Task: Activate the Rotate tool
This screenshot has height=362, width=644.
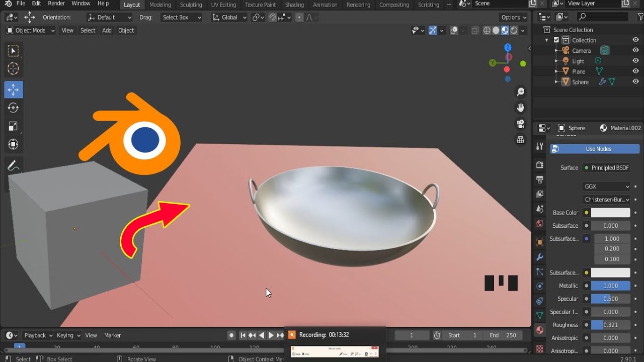Action: click(14, 108)
